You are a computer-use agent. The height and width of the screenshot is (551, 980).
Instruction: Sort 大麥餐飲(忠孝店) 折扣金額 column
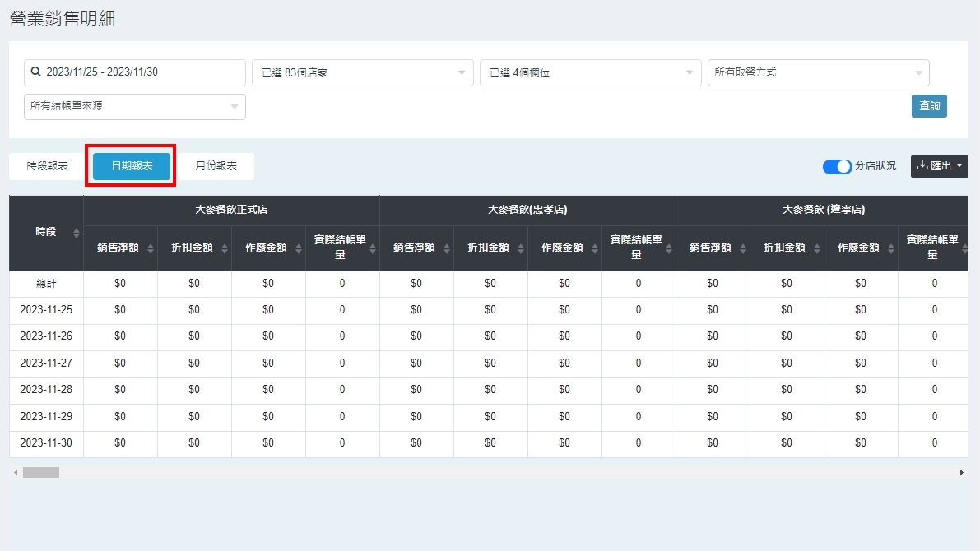tap(521, 248)
